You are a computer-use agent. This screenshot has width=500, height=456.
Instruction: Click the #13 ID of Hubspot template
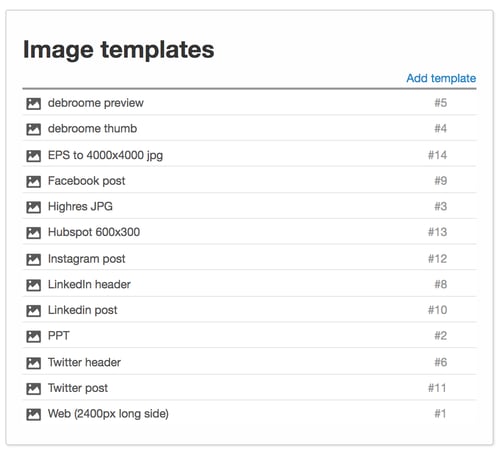click(x=437, y=232)
